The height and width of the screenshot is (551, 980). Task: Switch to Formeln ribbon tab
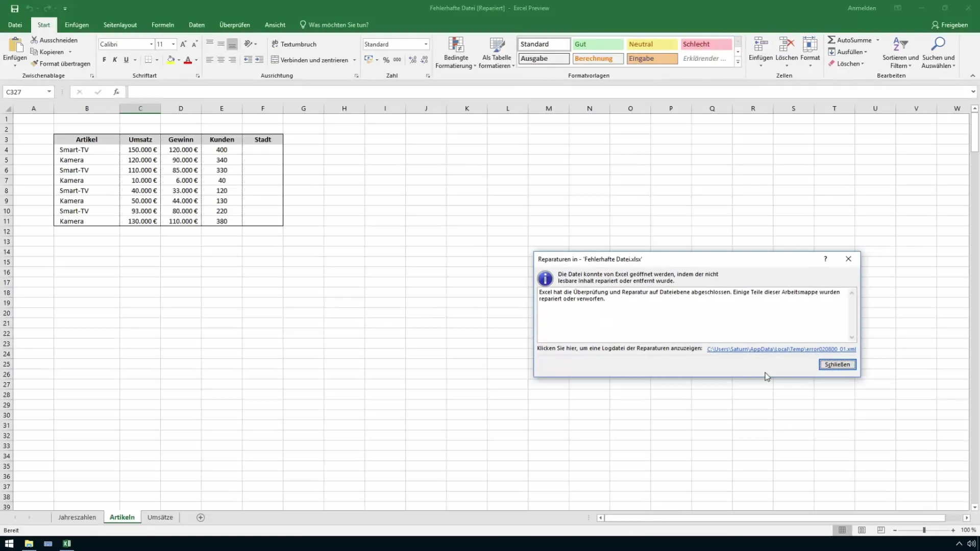(x=162, y=24)
